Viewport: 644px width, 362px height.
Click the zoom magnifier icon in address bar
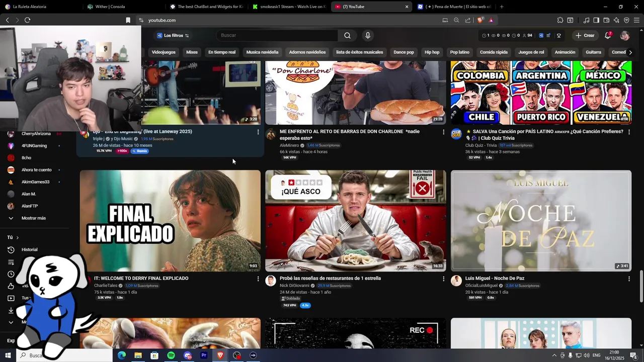pyautogui.click(x=456, y=20)
